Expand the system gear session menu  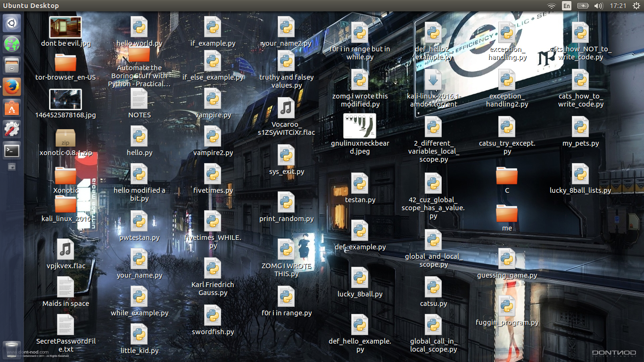635,6
